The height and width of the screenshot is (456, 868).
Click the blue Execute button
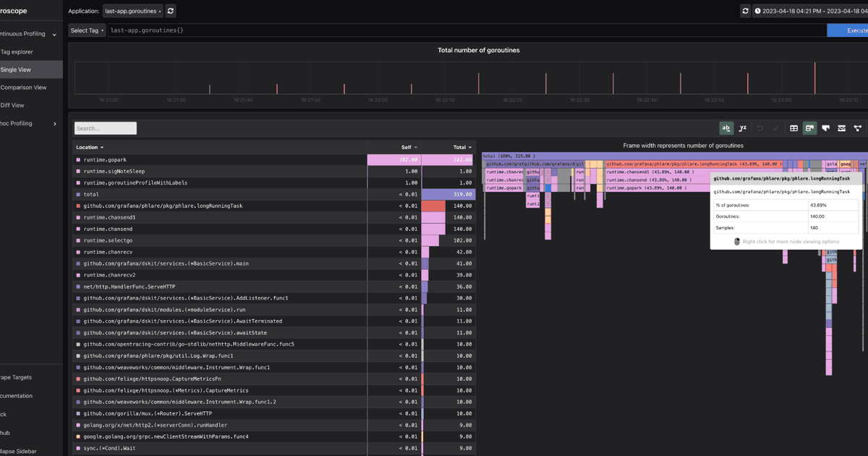click(x=848, y=30)
